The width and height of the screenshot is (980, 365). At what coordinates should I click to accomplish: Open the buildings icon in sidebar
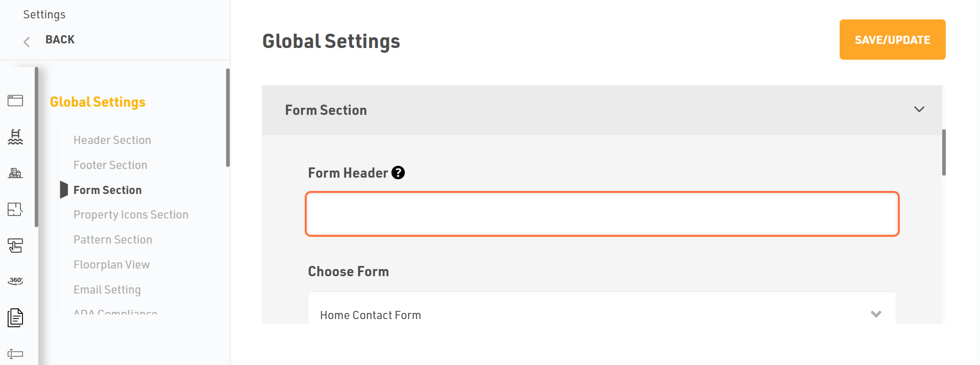(15, 173)
